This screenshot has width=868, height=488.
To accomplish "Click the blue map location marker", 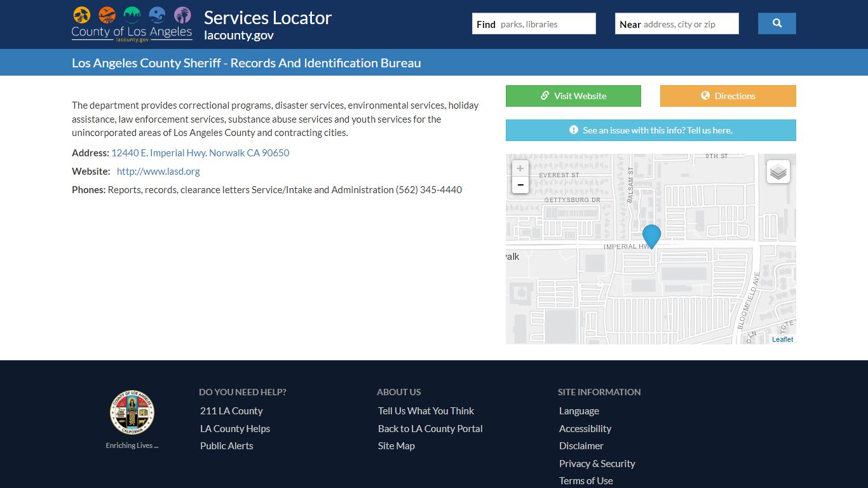I will 651,236.
